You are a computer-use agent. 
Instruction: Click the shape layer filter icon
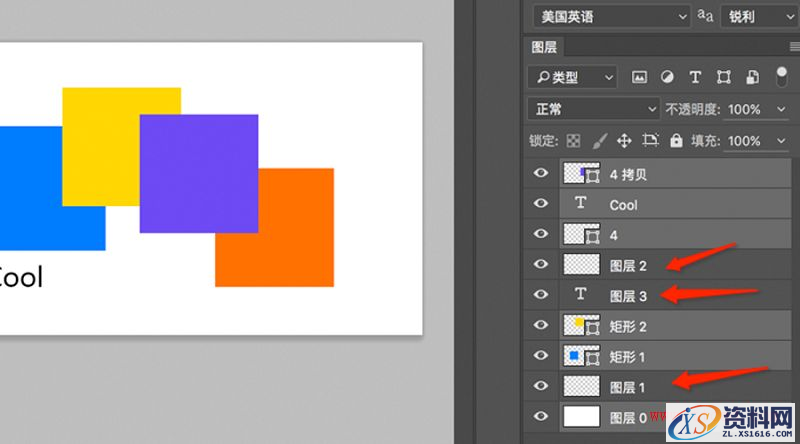722,77
